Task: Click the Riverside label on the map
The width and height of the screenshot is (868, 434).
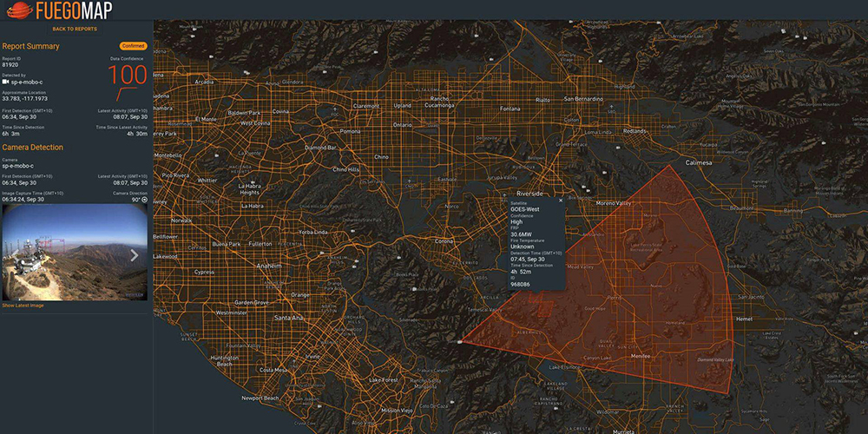Action: click(x=529, y=194)
